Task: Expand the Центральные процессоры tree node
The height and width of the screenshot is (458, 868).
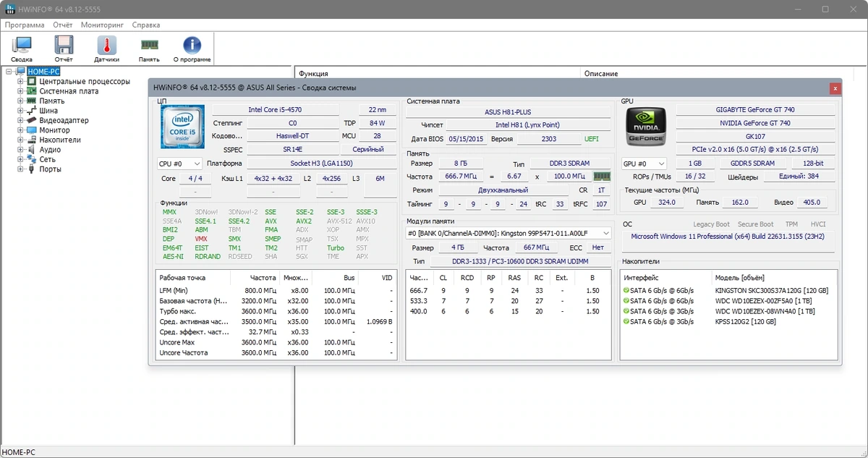Action: click(21, 82)
